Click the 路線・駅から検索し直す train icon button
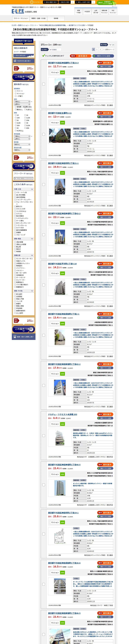 (24, 337)
